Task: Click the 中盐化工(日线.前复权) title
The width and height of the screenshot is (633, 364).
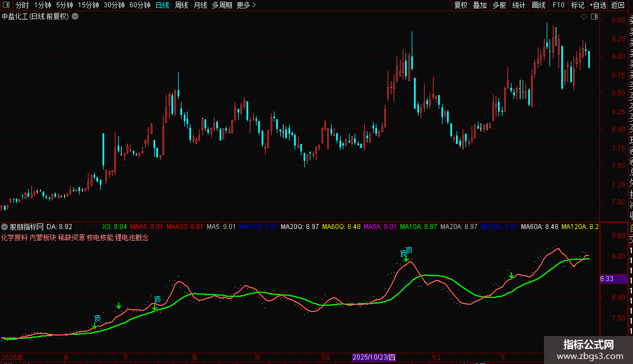Action: [35, 17]
